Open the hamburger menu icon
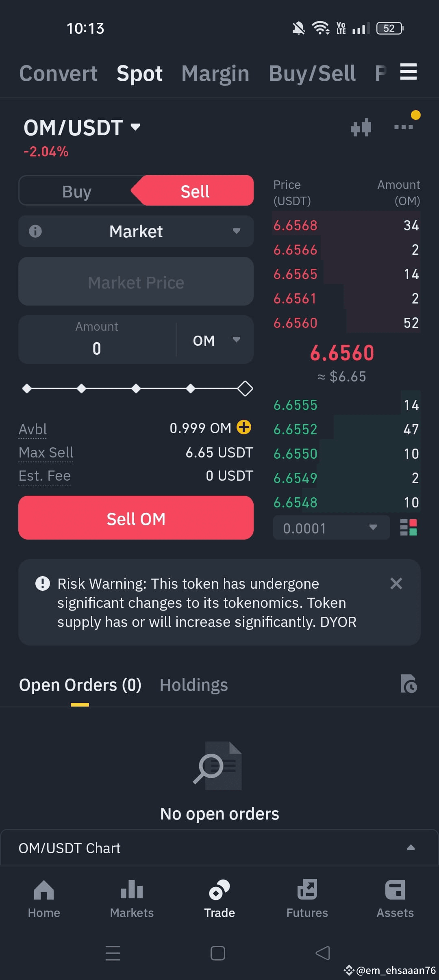 (x=409, y=72)
